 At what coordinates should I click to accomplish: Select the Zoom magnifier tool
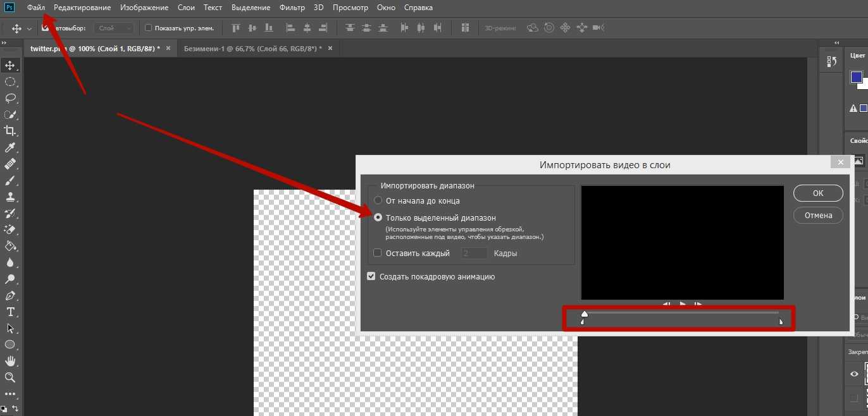tap(10, 377)
